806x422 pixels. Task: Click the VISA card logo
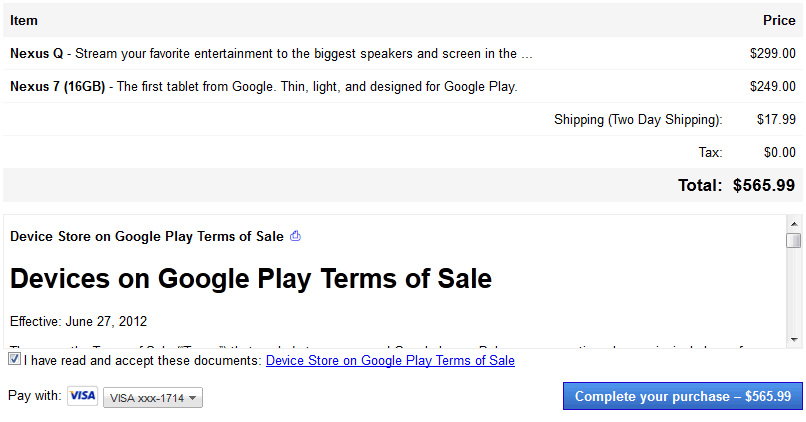82,396
